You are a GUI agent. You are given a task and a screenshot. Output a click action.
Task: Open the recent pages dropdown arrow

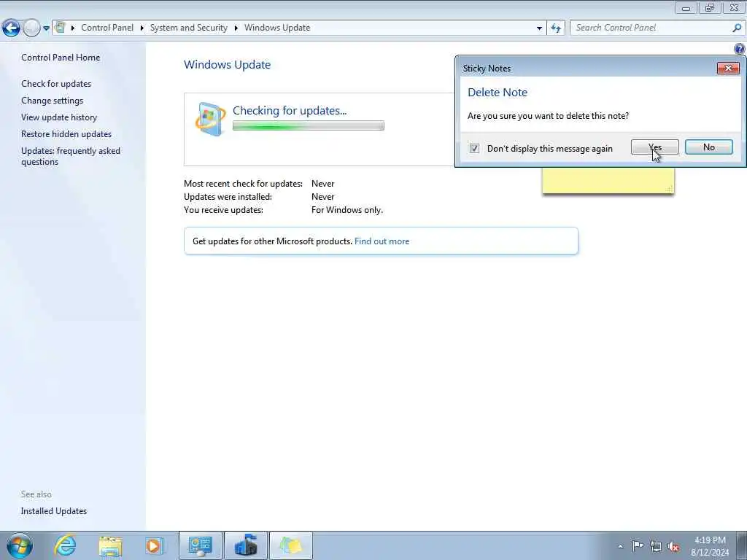(46, 28)
